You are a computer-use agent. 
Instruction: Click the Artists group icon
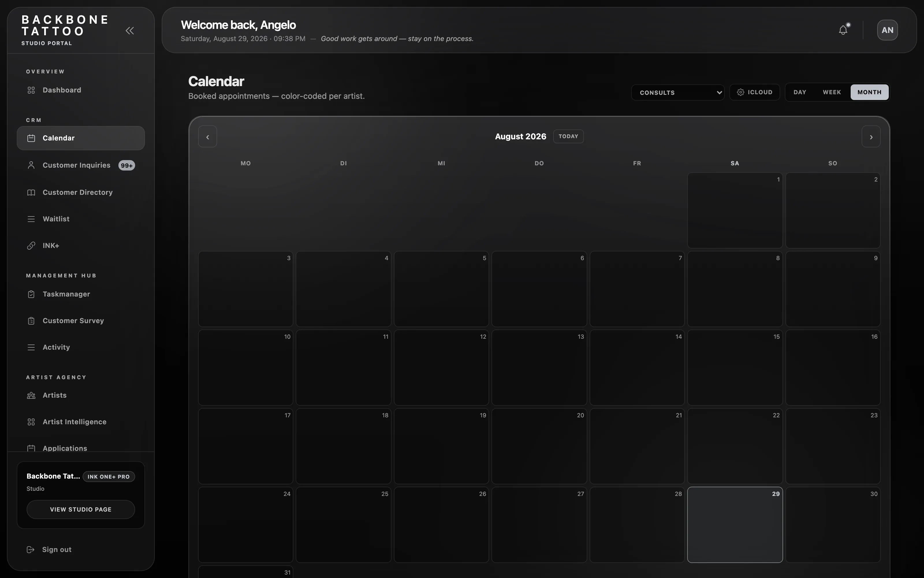click(31, 395)
